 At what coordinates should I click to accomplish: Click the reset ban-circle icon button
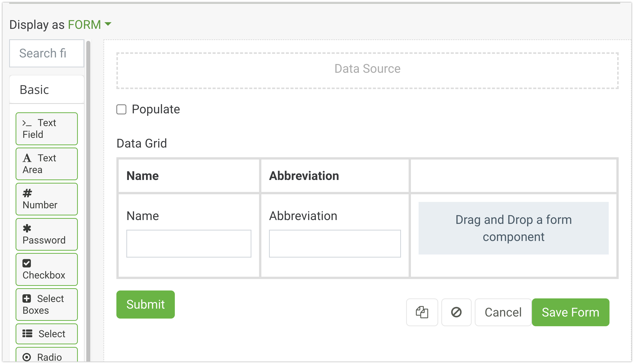(x=456, y=312)
